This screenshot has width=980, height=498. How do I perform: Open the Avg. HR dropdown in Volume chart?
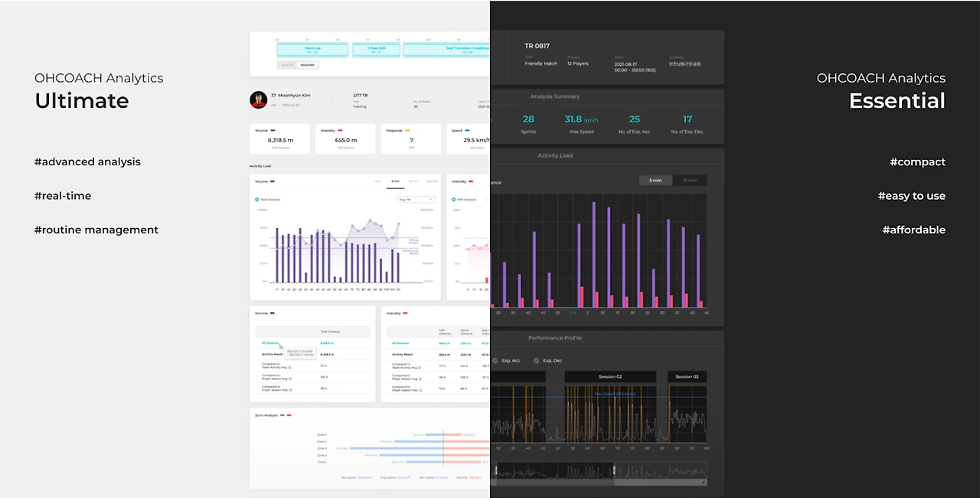pos(416,200)
